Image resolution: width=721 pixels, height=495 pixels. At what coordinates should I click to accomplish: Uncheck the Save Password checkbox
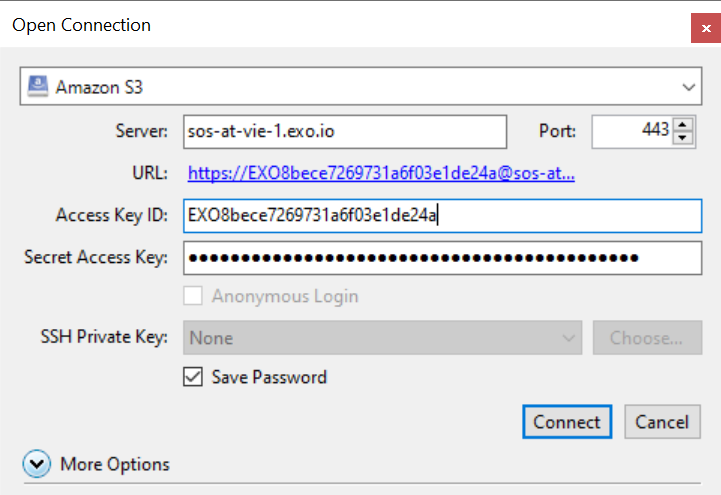tap(194, 377)
